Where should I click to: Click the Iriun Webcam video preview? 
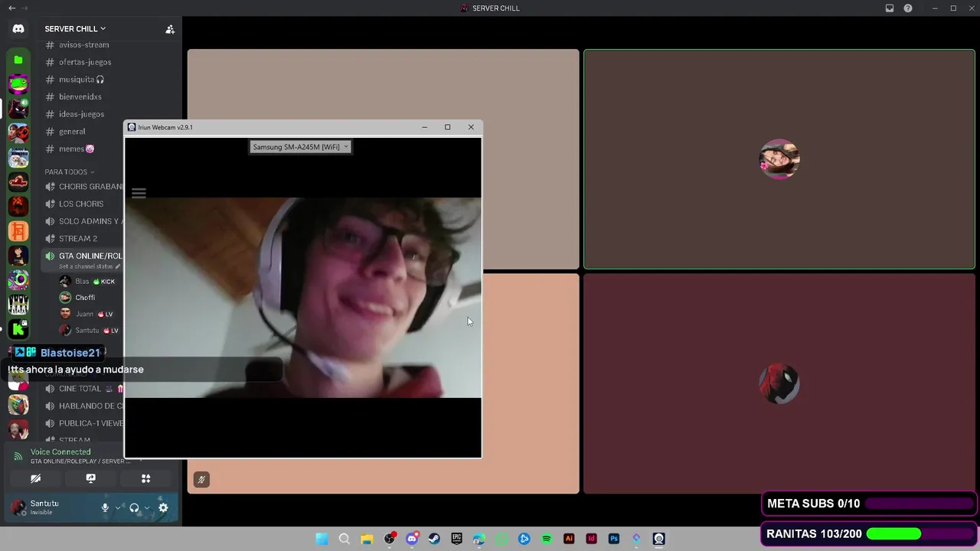pyautogui.click(x=303, y=298)
